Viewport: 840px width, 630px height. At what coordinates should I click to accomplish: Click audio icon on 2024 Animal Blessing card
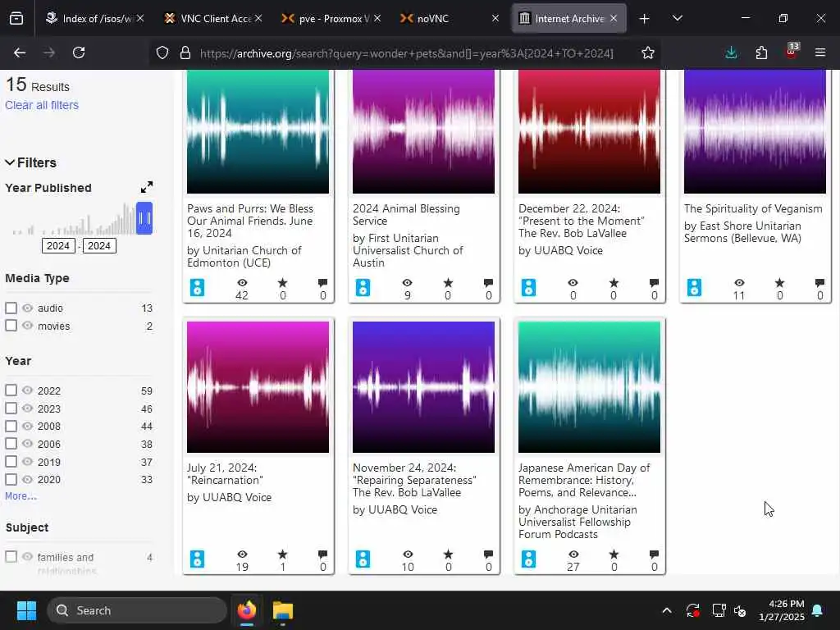coord(363,288)
